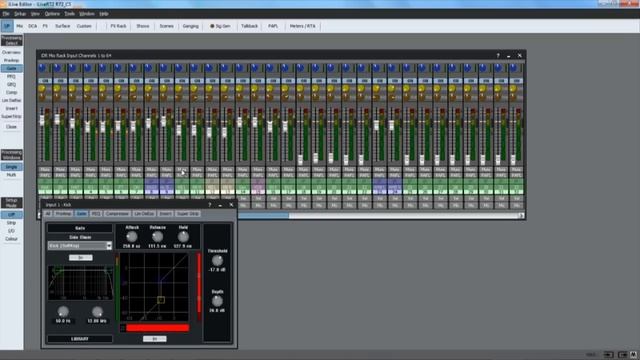Open the Shows manager
The image size is (640, 360).
tap(143, 26)
